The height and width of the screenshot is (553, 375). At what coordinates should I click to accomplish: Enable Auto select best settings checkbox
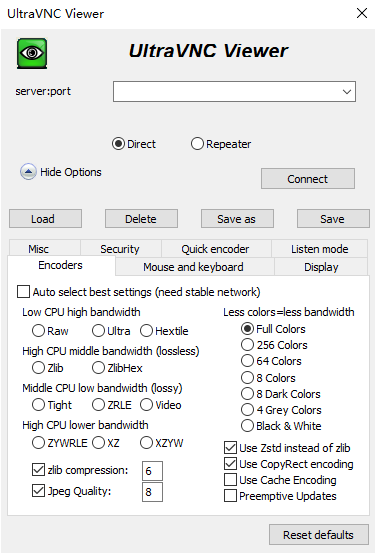tap(23, 292)
